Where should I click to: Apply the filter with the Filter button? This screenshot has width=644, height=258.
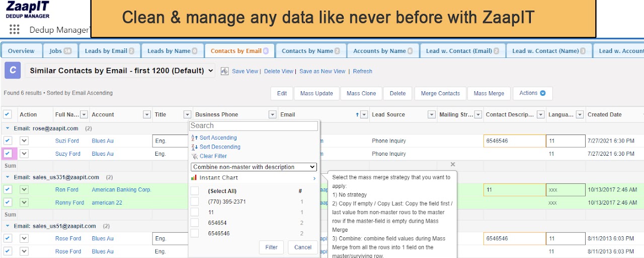[x=272, y=247]
